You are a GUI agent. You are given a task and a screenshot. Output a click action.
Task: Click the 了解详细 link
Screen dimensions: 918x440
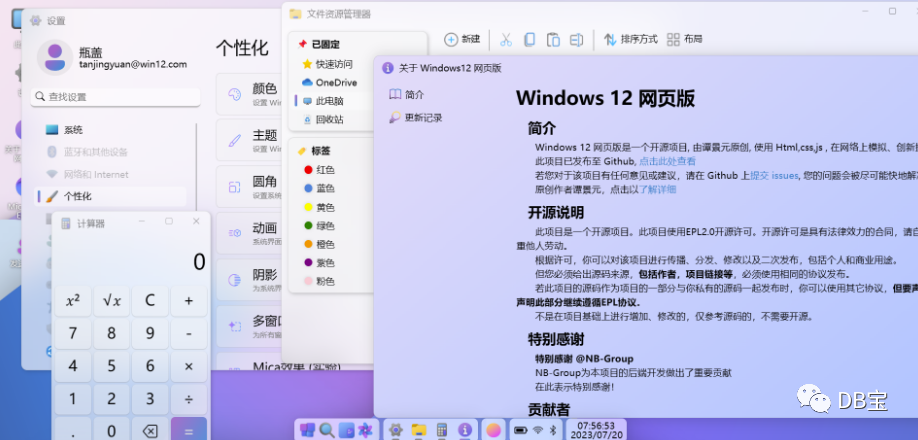pyautogui.click(x=656, y=190)
